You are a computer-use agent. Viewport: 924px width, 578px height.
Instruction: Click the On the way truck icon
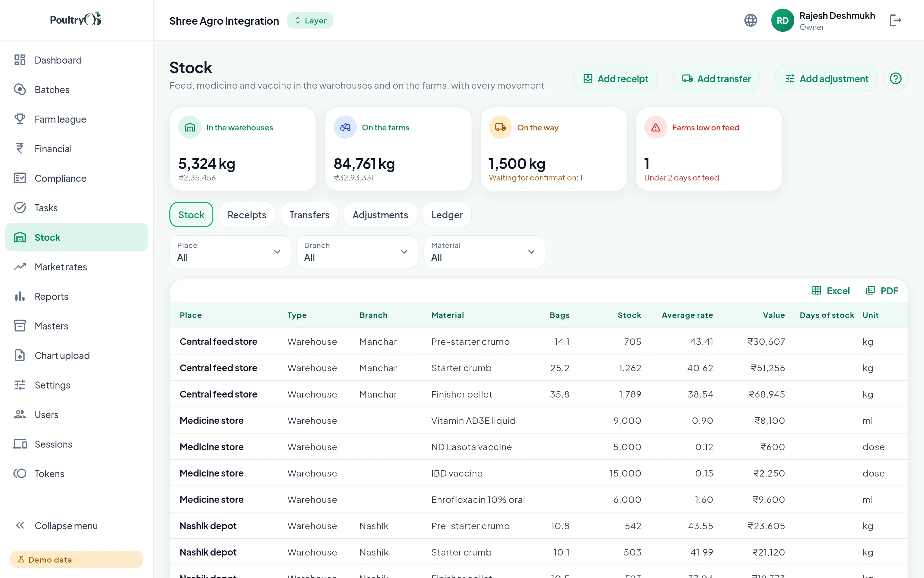pos(500,127)
